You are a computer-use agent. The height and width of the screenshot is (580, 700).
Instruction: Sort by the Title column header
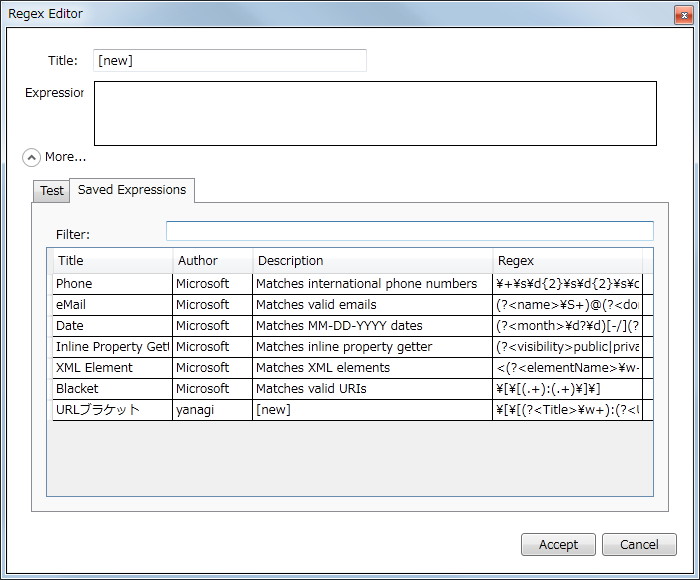point(112,261)
